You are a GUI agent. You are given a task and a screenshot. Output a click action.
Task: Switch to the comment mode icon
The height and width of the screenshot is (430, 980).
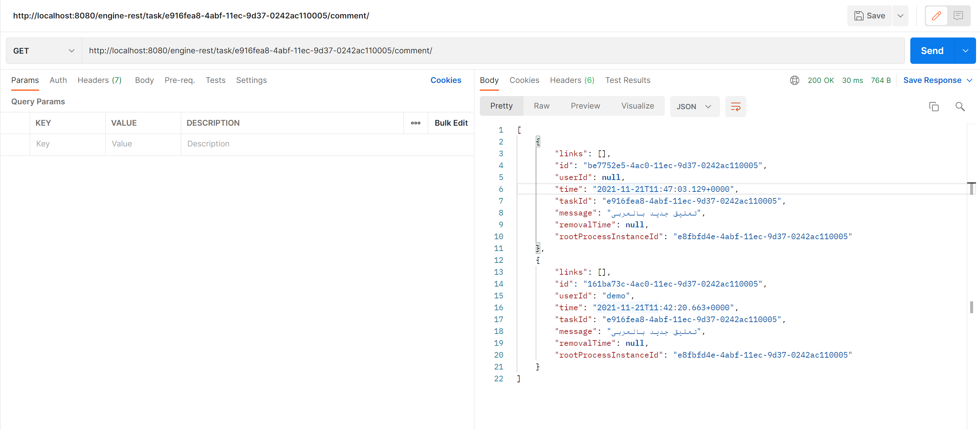tap(958, 15)
